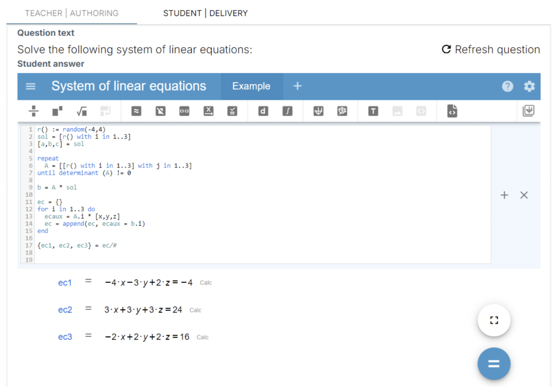The width and height of the screenshot is (553, 392).
Task: Insert a 2D plot with the graph icon
Action: 318,111
